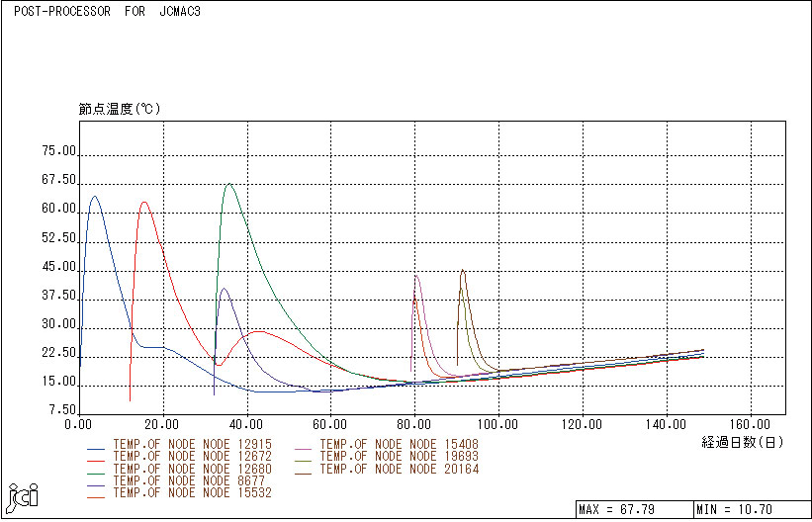Click the 40.00 x-axis tick label
Viewport: 812px width, 522px height.
coord(247,425)
